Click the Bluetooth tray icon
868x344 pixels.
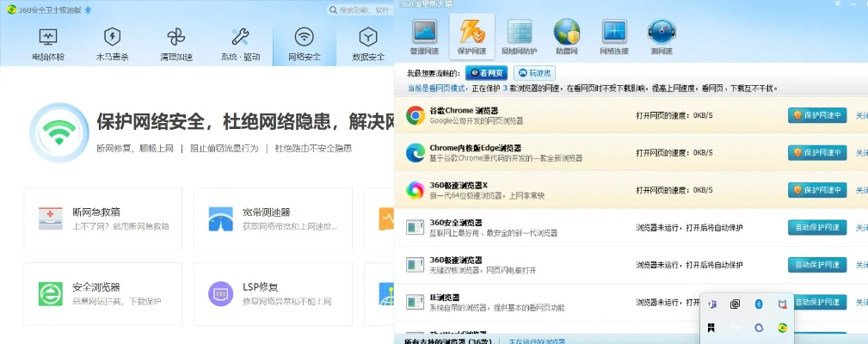(x=760, y=304)
